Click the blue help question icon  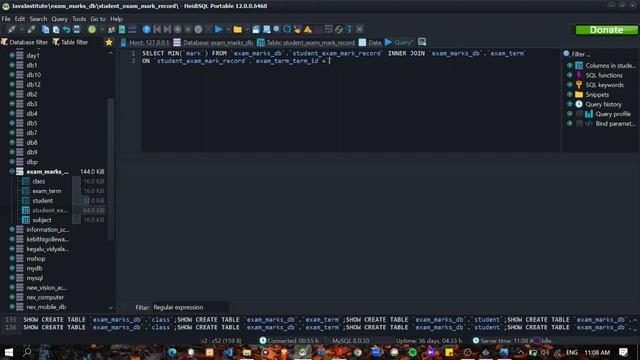[x=146, y=29]
